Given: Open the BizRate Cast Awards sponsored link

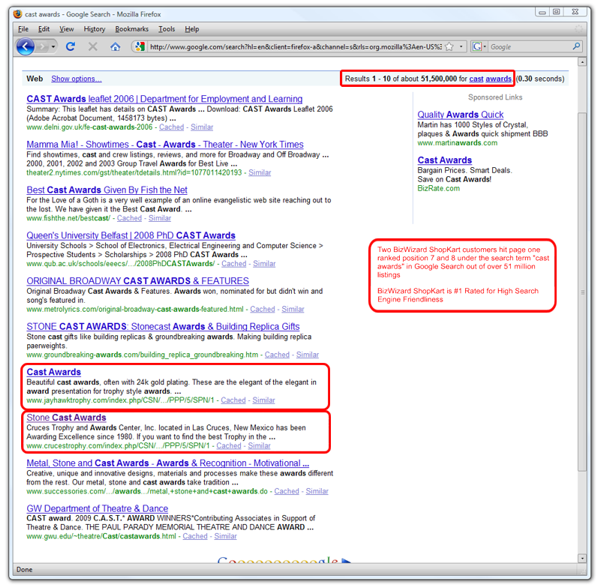Looking at the screenshot, I should click(445, 160).
